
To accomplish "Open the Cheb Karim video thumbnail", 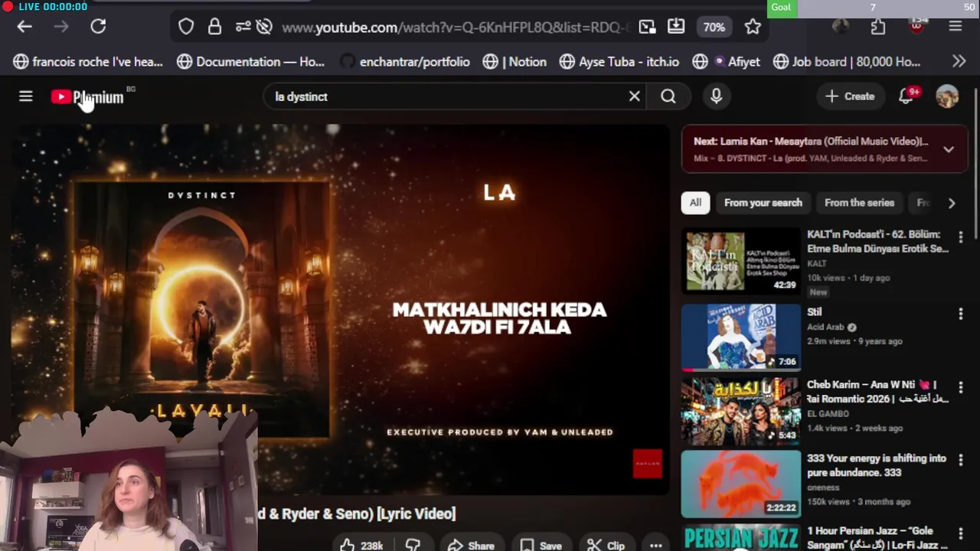I will (x=741, y=410).
